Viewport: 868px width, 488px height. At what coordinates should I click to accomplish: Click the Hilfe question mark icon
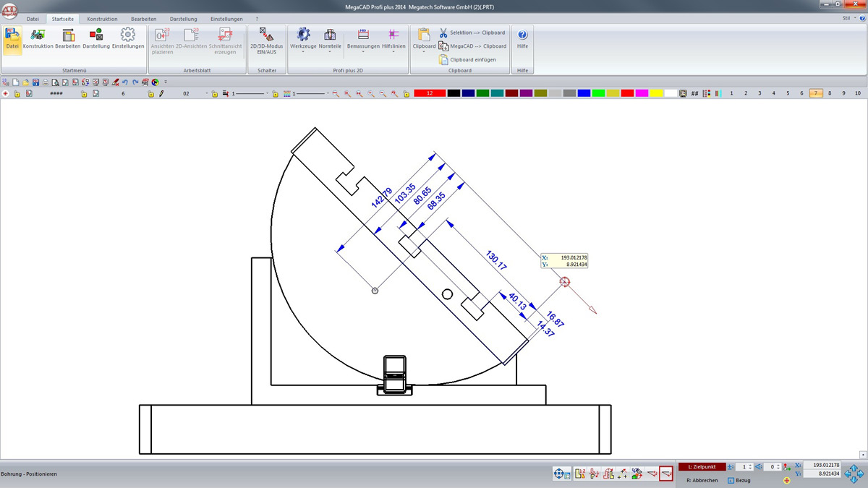[x=522, y=35]
